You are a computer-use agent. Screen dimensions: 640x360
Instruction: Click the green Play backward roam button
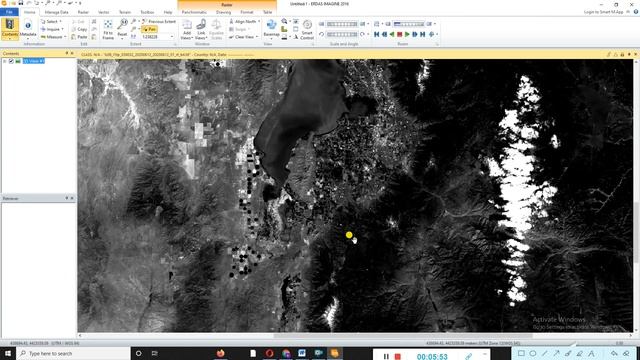pos(392,35)
